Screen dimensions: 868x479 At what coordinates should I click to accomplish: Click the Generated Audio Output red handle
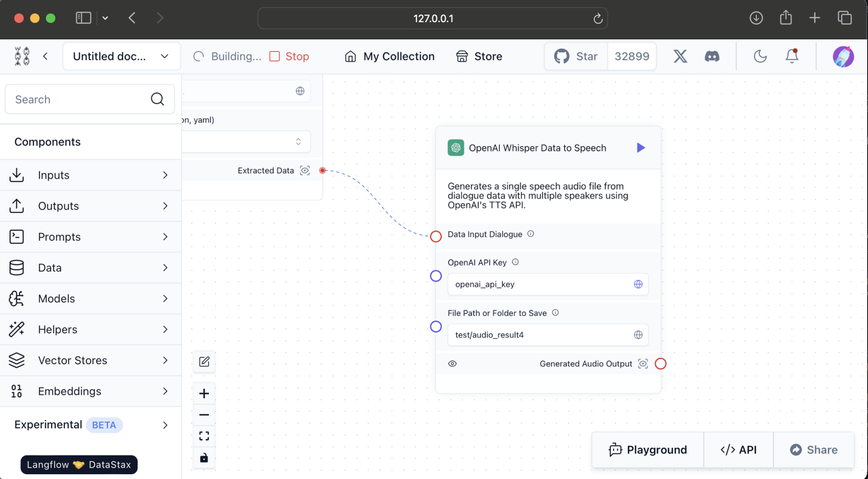(x=660, y=364)
